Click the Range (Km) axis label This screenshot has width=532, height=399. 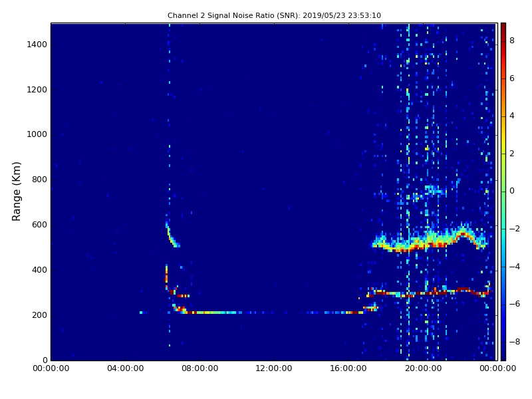pyautogui.click(x=16, y=192)
